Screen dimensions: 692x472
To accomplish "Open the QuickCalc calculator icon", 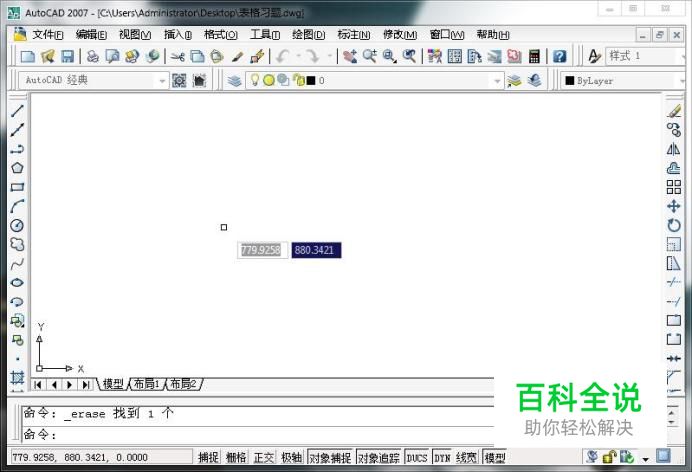I will pyautogui.click(x=534, y=56).
